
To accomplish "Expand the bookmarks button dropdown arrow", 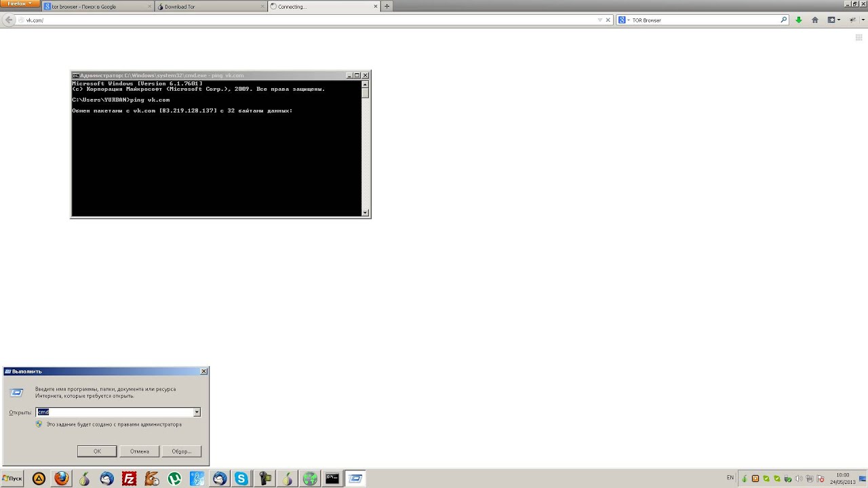I will click(839, 20).
